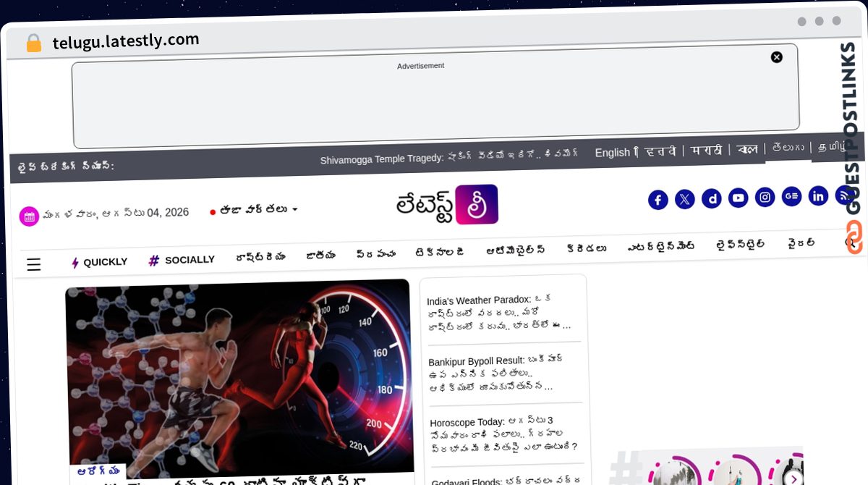Open the Dailymotion 'd' social icon
The height and width of the screenshot is (485, 868).
[x=712, y=199]
